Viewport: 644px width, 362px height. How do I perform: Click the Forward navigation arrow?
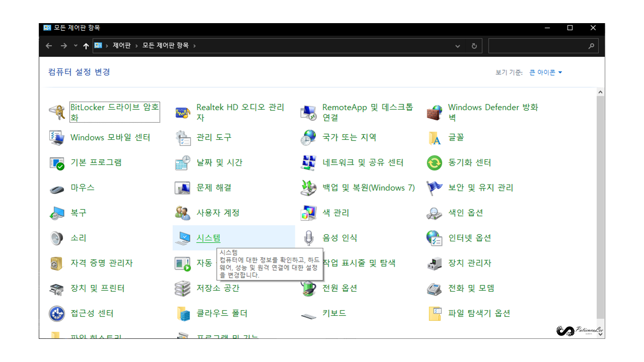[64, 46]
